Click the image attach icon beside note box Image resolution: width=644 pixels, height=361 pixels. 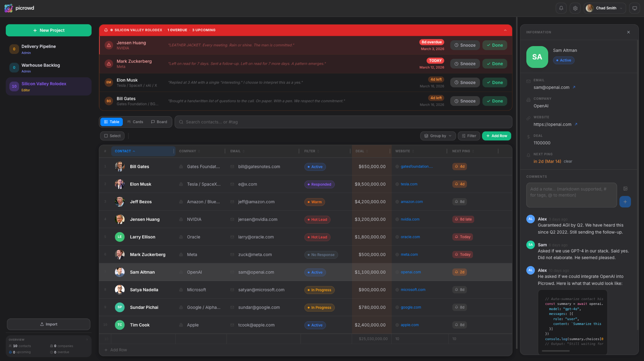(625, 189)
